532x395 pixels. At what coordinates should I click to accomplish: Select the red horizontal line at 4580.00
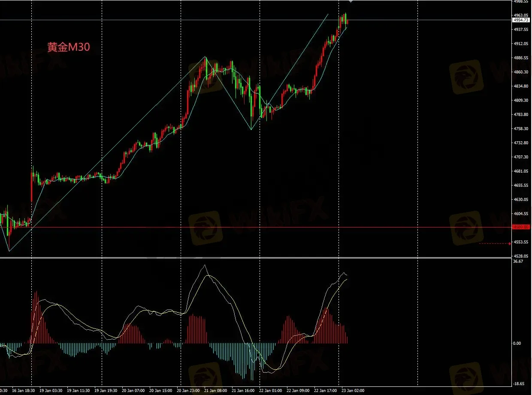tap(256, 227)
